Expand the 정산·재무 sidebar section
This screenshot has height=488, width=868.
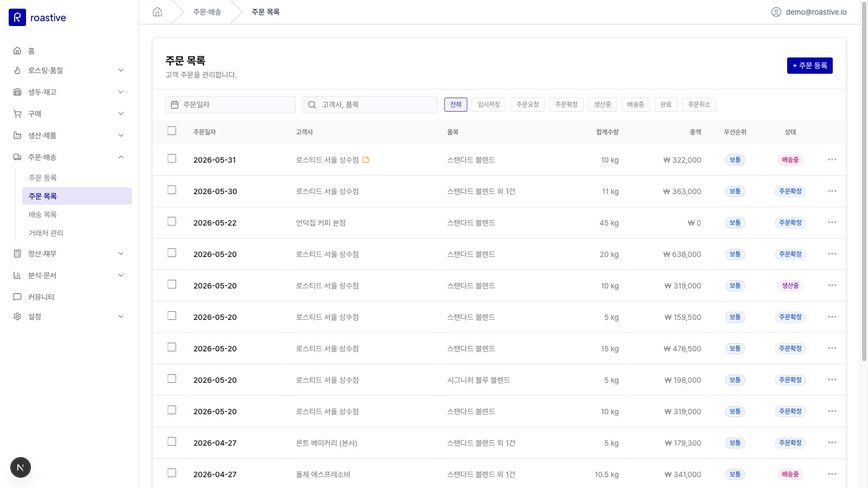(x=69, y=254)
